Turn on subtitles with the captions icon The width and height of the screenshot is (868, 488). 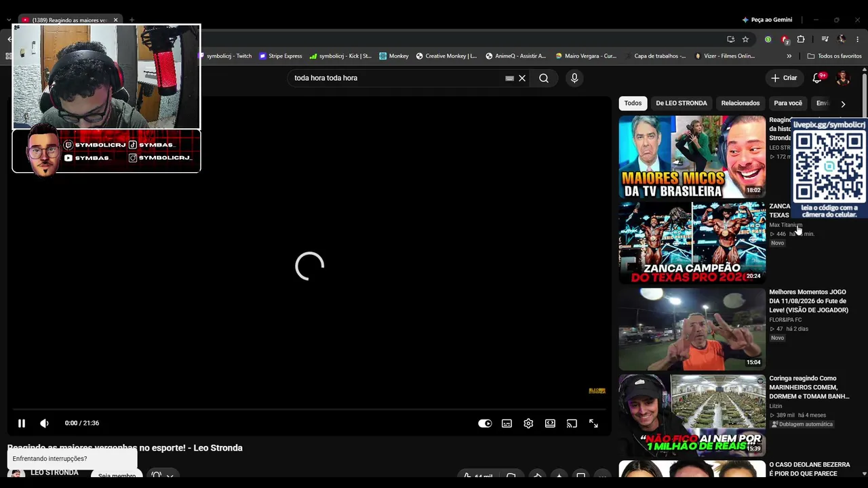[507, 423]
